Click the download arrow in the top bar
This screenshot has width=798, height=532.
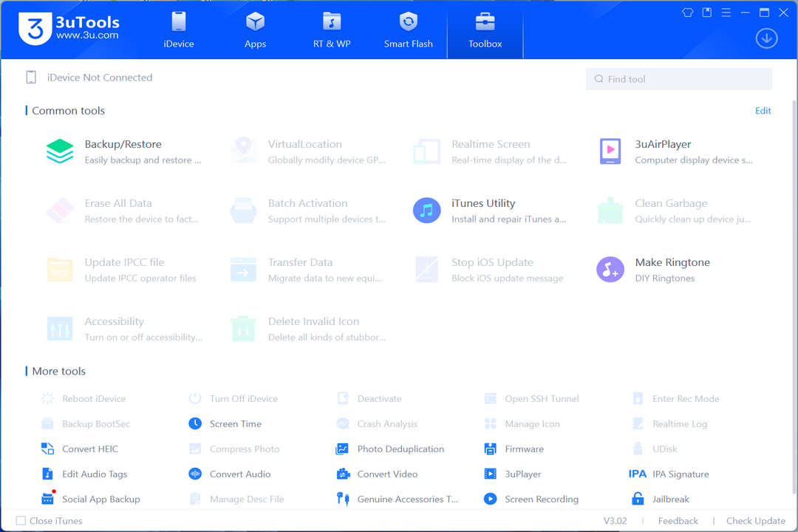click(x=766, y=38)
